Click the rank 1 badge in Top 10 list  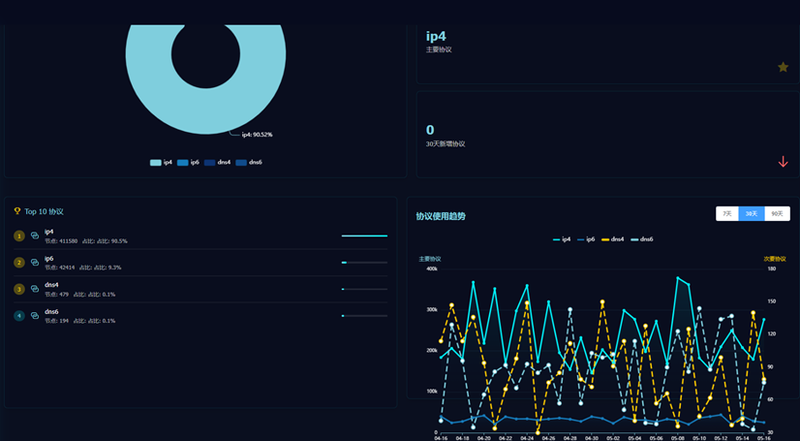click(19, 236)
